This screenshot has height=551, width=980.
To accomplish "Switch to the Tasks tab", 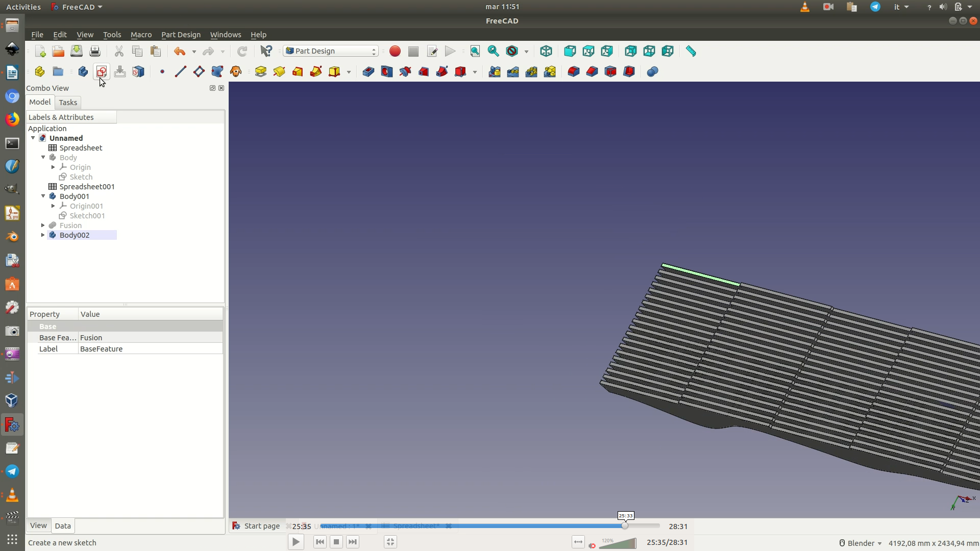I will pos(68,103).
